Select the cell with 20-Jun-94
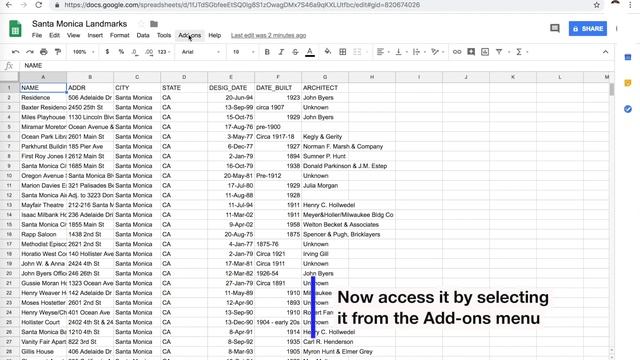 (x=231, y=98)
